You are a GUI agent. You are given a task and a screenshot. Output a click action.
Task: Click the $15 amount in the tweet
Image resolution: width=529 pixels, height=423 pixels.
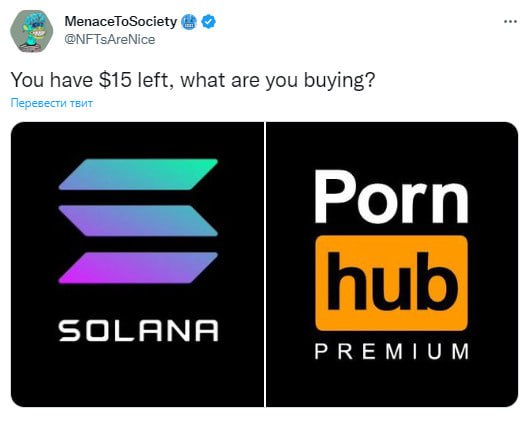coord(115,80)
